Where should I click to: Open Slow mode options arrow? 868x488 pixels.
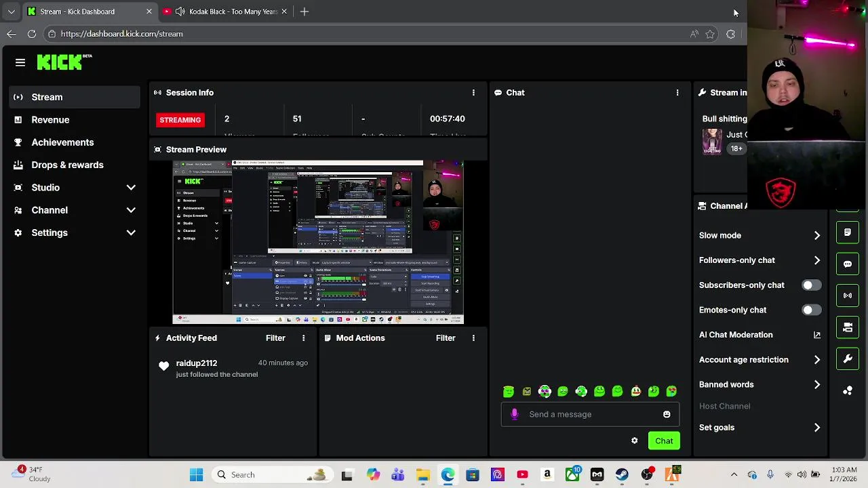point(816,235)
